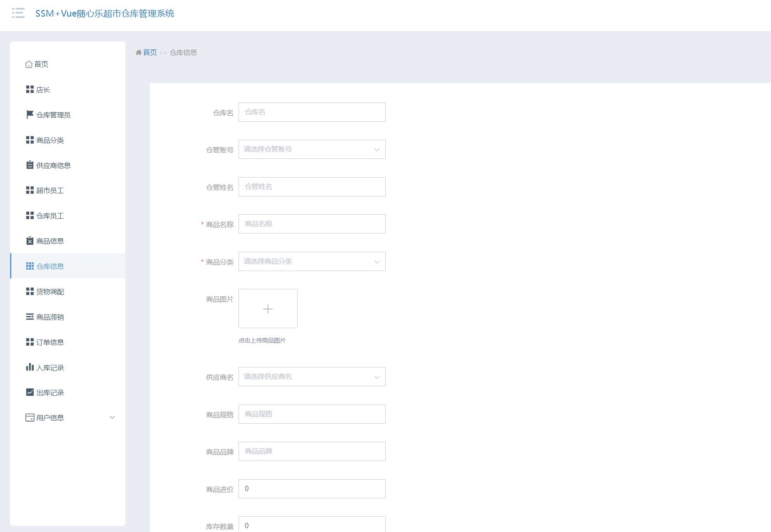Click the home icon in sidebar

[29, 65]
